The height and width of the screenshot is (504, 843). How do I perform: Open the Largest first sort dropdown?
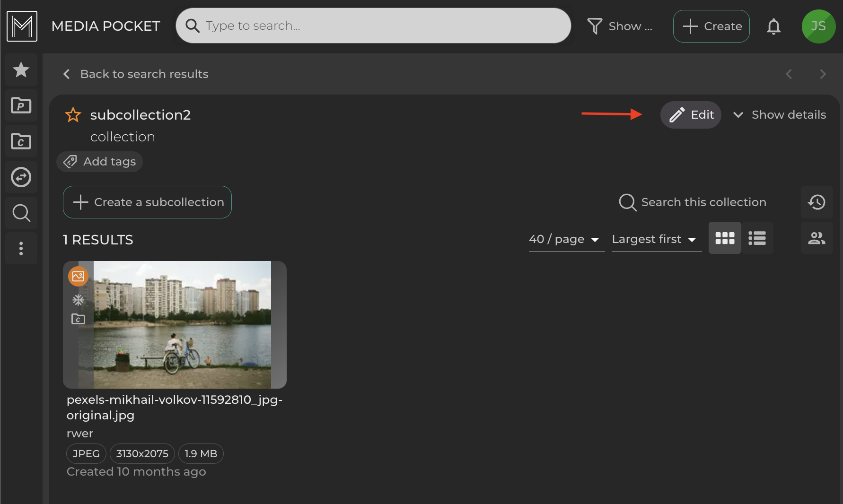click(654, 239)
